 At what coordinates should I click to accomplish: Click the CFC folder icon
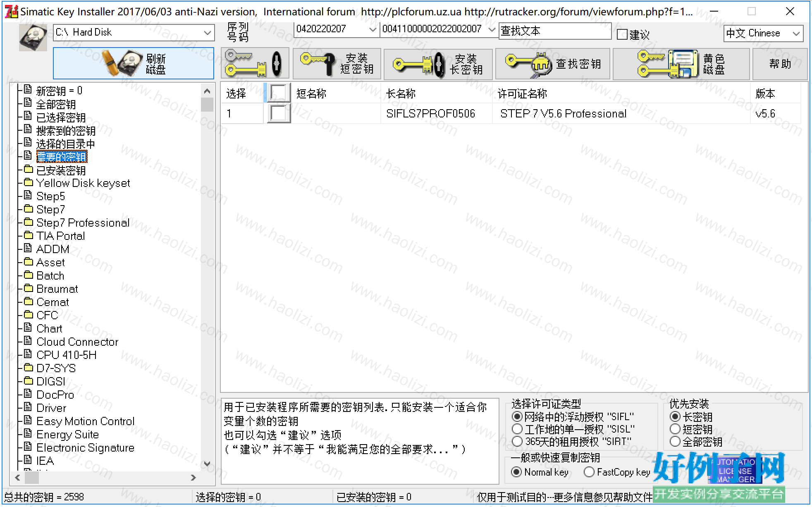(28, 315)
